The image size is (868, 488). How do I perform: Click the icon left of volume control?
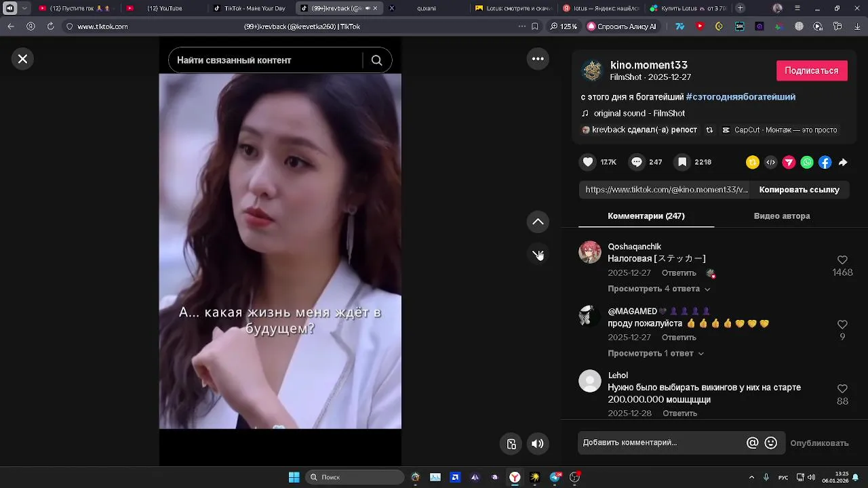tap(512, 444)
